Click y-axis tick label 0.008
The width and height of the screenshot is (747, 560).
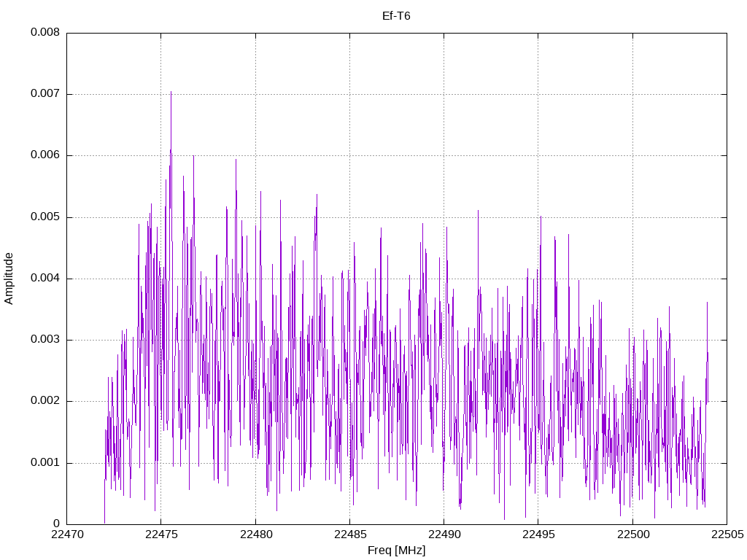(45, 32)
